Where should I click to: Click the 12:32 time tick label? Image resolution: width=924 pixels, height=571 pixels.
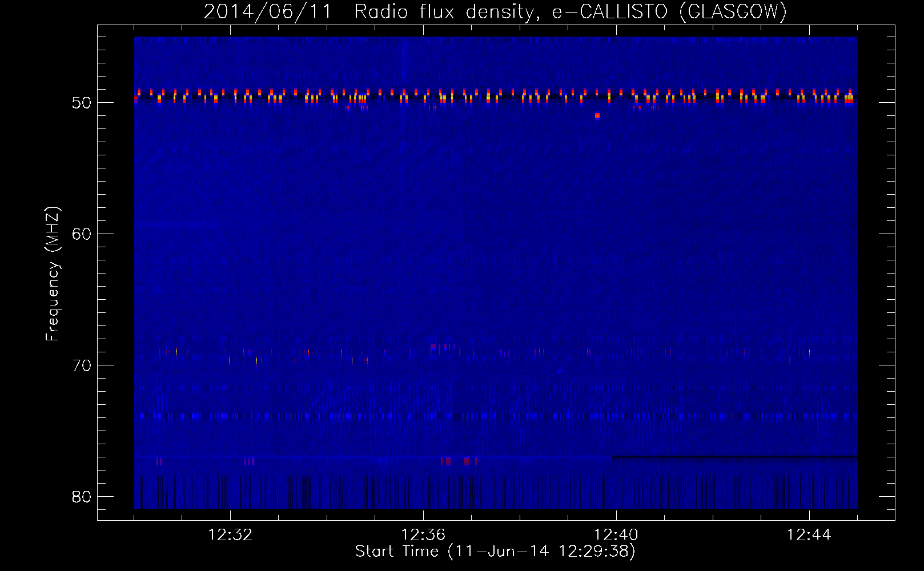click(x=230, y=535)
